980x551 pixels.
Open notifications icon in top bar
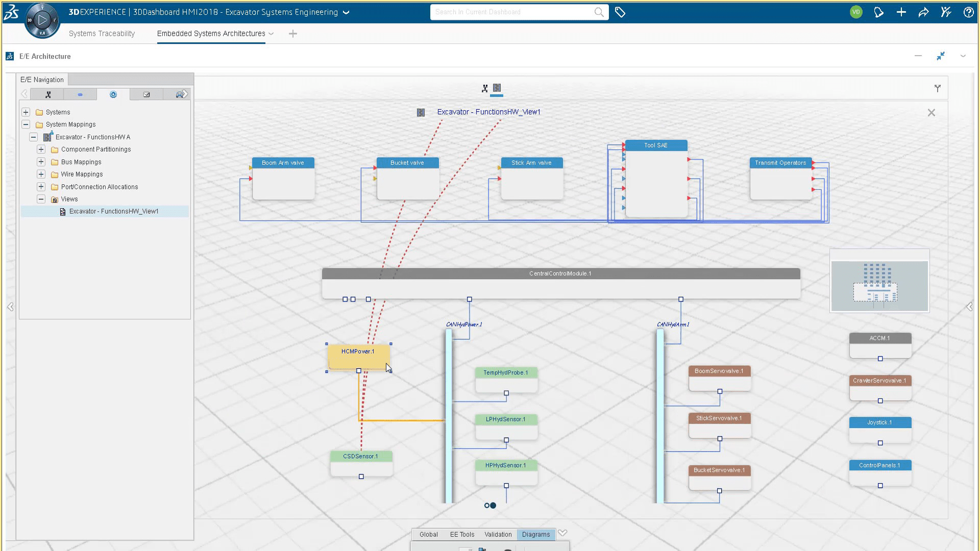[x=878, y=12]
